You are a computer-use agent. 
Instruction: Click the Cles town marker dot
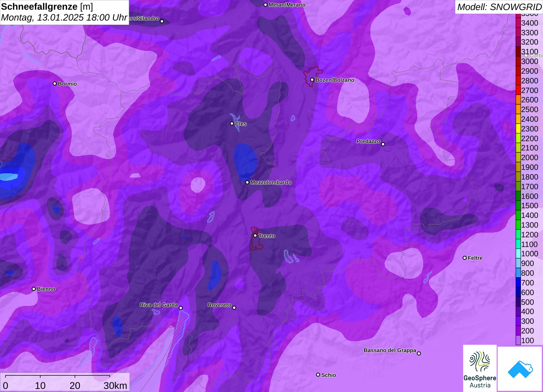[x=232, y=124]
